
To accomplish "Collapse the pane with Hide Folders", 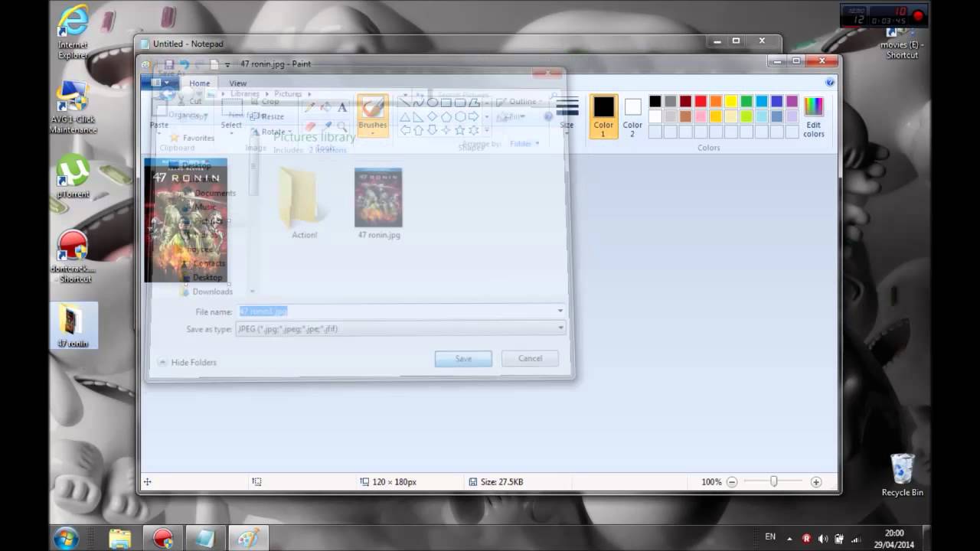I will (188, 362).
